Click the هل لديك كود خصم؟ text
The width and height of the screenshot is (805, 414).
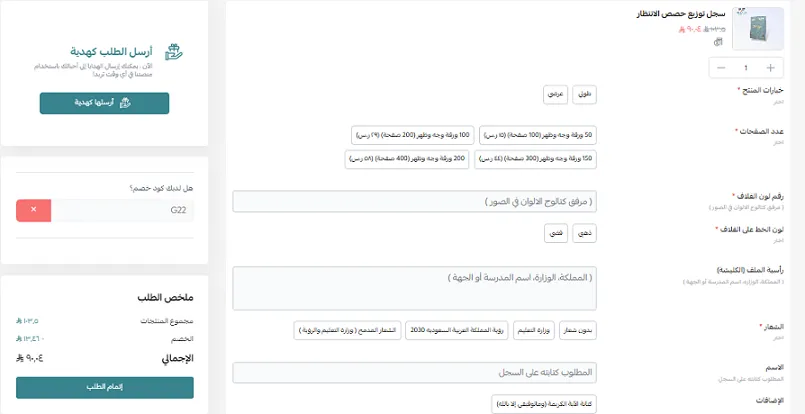click(x=161, y=189)
